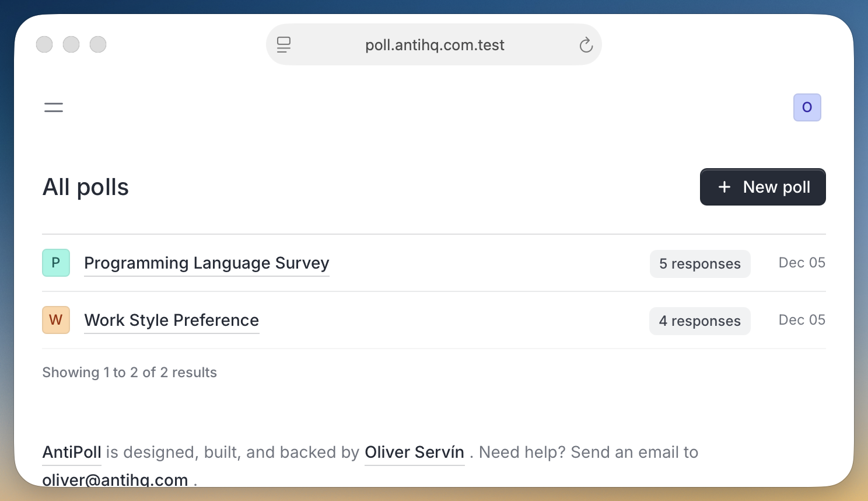This screenshot has height=501, width=868.
Task: Open the hamburger navigation menu
Action: click(54, 107)
